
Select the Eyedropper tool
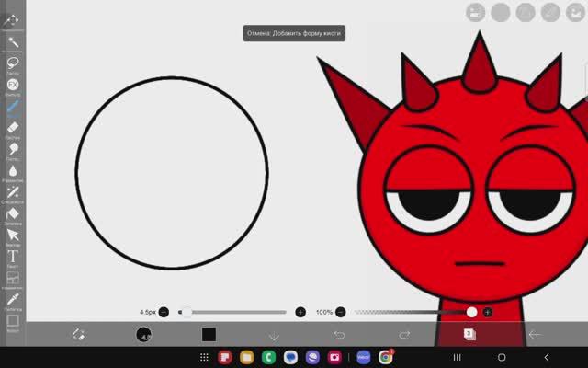coord(13,300)
